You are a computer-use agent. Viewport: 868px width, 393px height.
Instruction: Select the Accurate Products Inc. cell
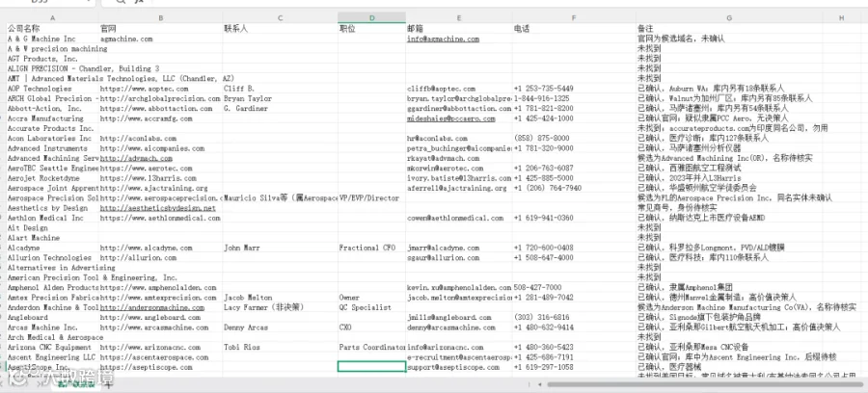[x=53, y=128]
